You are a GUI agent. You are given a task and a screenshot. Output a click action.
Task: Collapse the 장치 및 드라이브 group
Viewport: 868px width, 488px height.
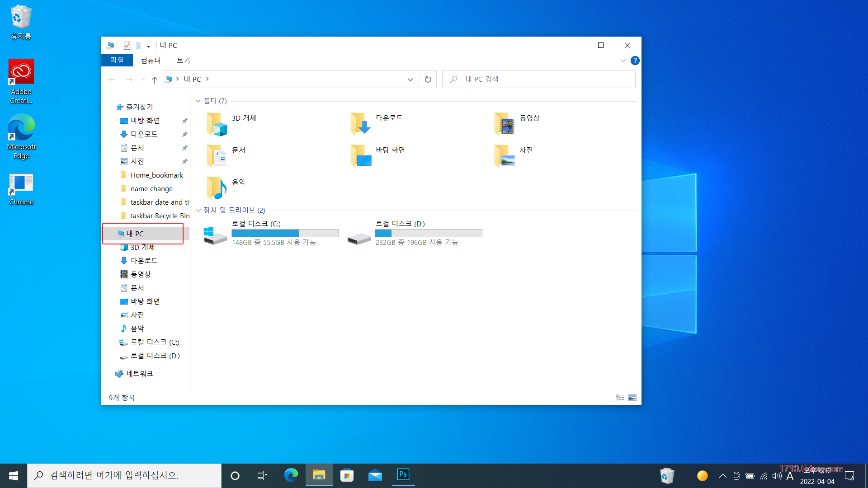[198, 210]
